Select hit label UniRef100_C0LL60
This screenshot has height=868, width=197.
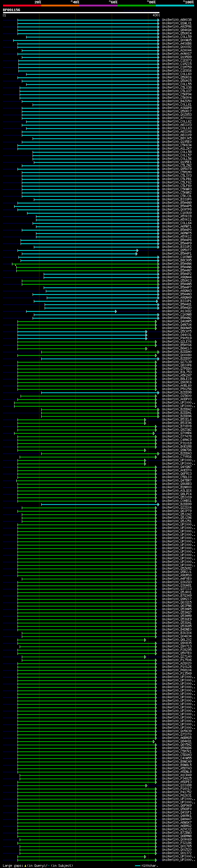(x=177, y=74)
